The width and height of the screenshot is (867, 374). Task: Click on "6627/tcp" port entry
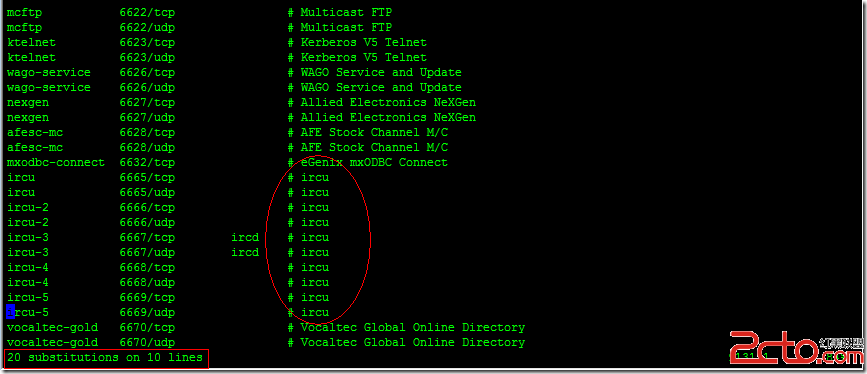[147, 102]
